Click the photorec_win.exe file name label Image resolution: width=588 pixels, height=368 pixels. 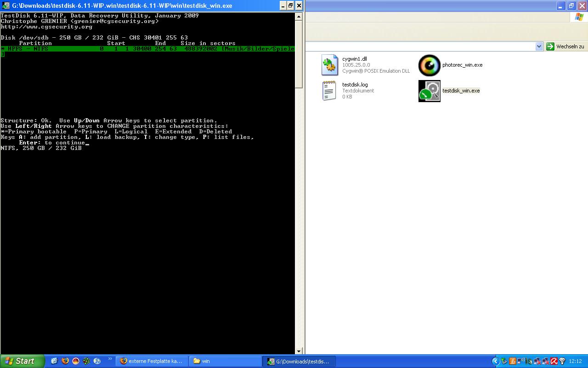pos(463,65)
